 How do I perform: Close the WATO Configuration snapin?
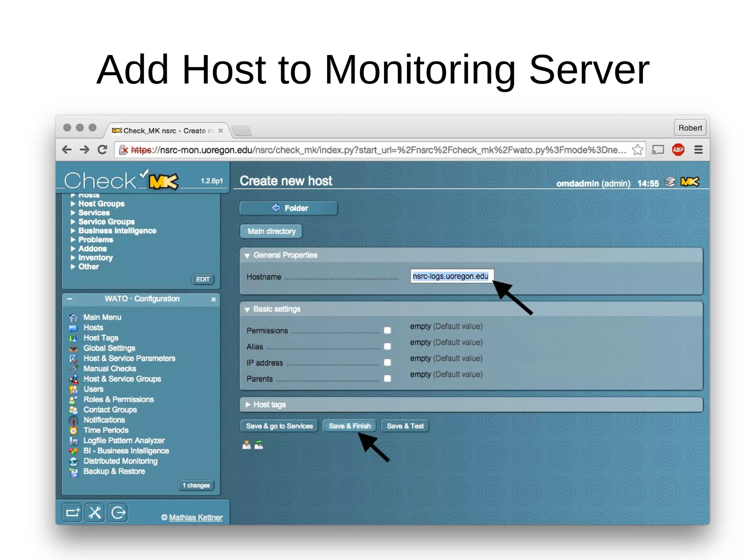coord(214,300)
